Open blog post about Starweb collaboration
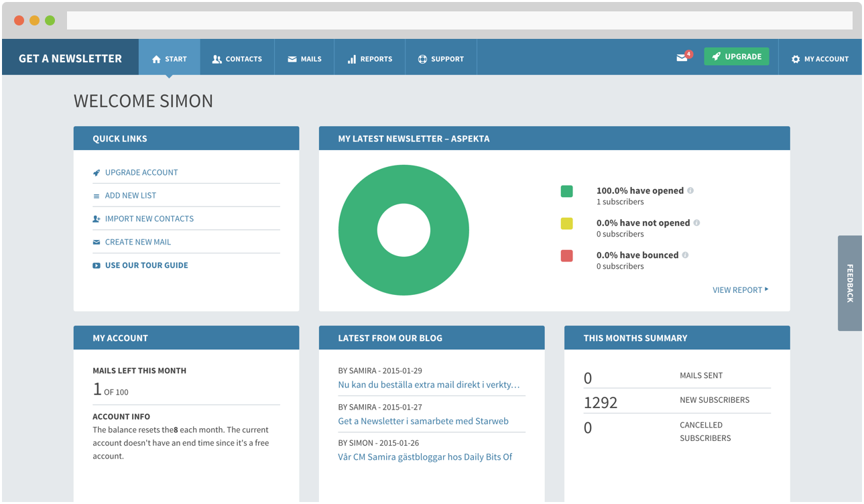This screenshot has height=504, width=864. pos(423,422)
